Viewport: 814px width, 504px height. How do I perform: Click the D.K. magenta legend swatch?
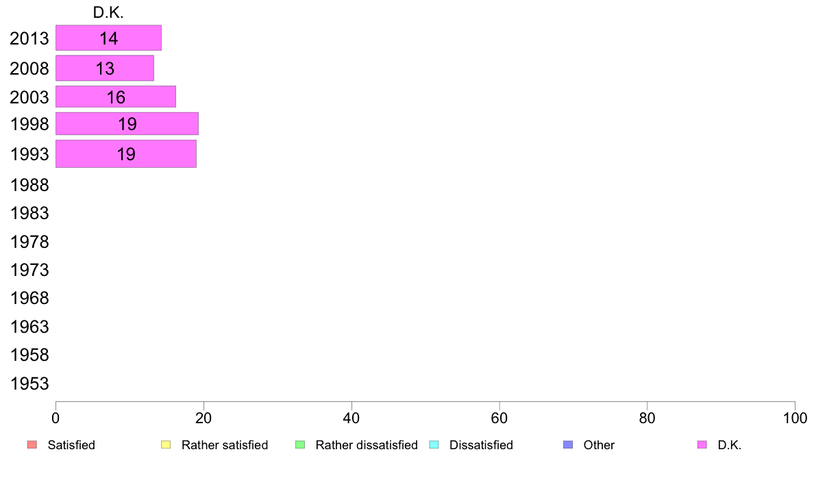(x=702, y=445)
